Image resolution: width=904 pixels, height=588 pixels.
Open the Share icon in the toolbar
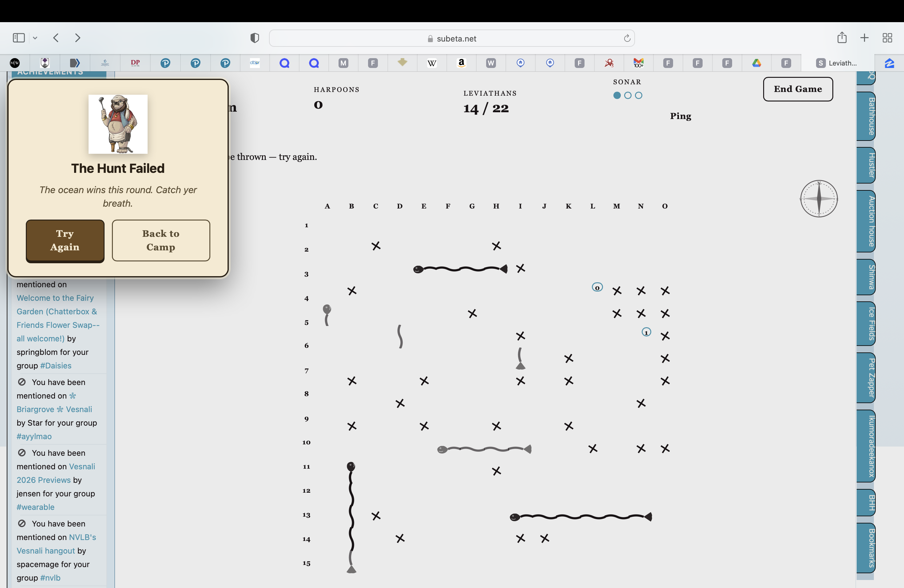coord(842,38)
